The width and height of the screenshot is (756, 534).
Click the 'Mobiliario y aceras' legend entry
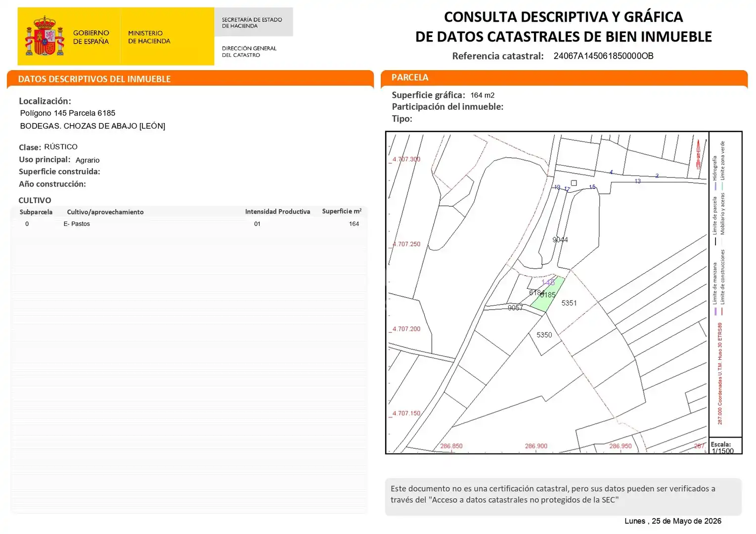[722, 220]
